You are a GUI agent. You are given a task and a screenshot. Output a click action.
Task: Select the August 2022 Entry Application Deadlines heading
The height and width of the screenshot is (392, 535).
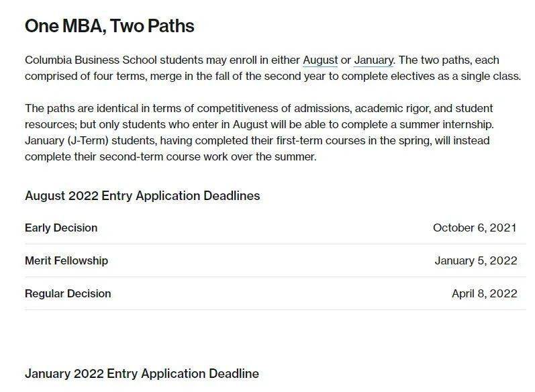click(142, 196)
